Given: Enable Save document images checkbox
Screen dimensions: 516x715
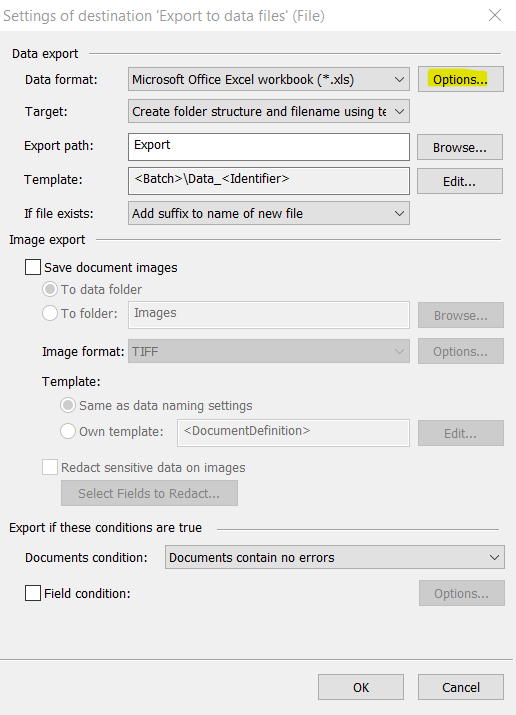Looking at the screenshot, I should coord(33,267).
